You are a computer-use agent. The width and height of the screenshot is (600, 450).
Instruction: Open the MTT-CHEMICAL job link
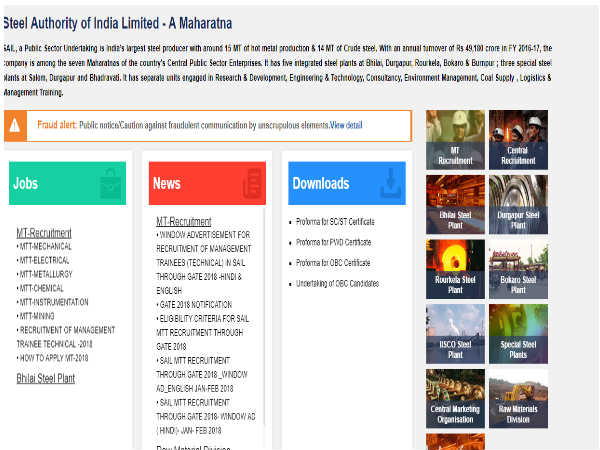coord(40,288)
